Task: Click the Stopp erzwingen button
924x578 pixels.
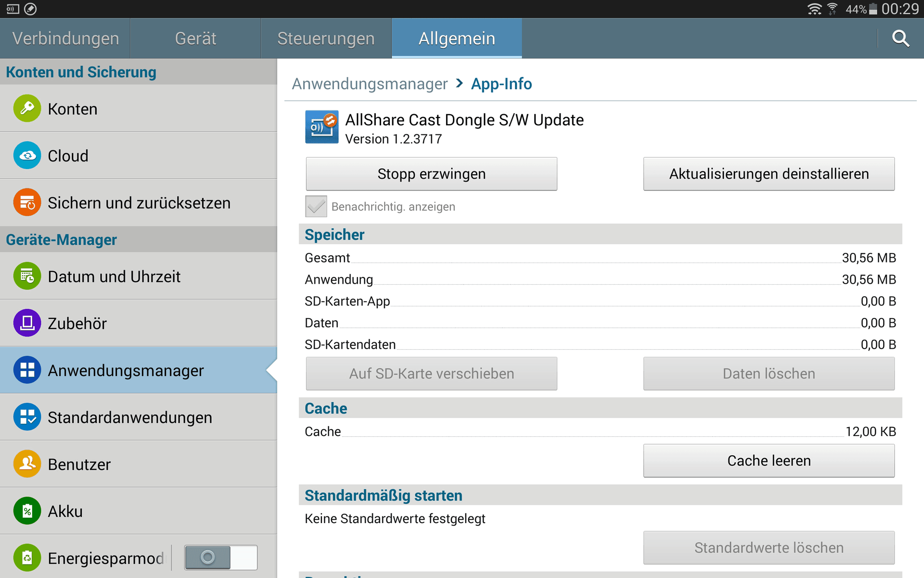Action: (432, 174)
